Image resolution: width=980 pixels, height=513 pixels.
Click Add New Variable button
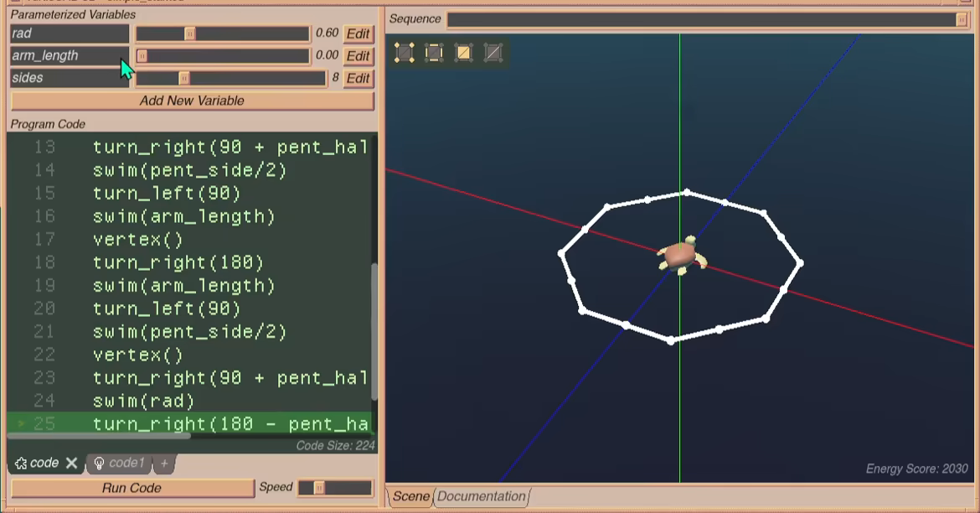tap(192, 101)
